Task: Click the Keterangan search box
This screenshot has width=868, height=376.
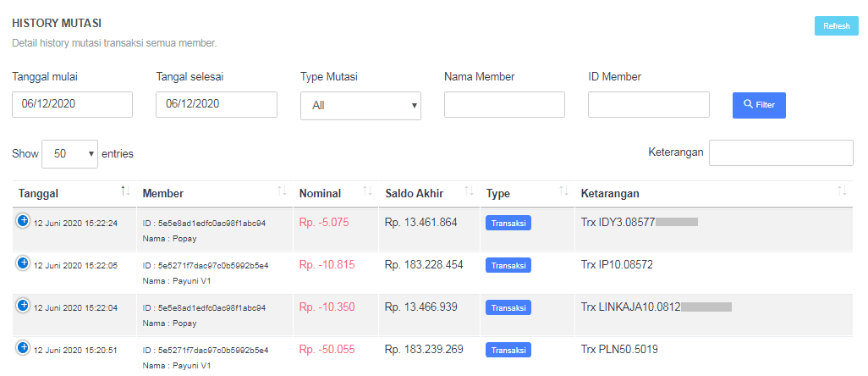Action: pyautogui.click(x=780, y=153)
